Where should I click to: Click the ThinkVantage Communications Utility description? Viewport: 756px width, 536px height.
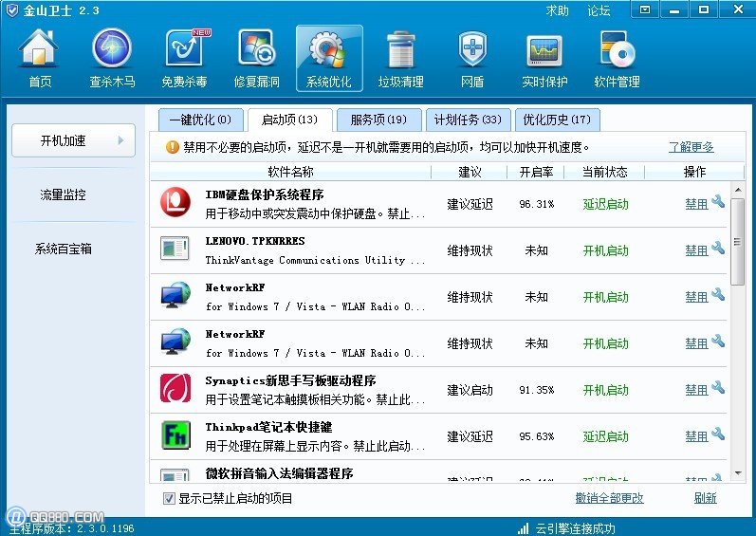(x=315, y=260)
